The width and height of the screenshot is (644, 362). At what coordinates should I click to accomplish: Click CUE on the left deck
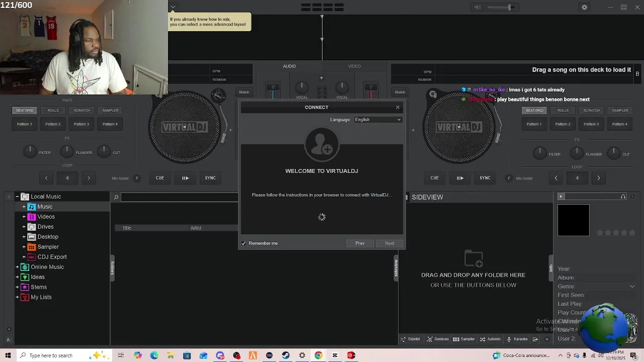coord(160,178)
